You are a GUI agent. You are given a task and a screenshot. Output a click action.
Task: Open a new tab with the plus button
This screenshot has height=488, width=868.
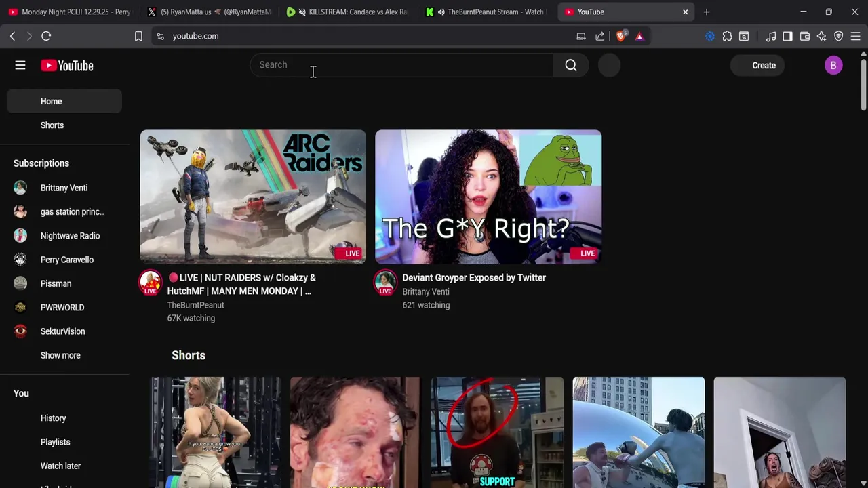[x=707, y=12]
